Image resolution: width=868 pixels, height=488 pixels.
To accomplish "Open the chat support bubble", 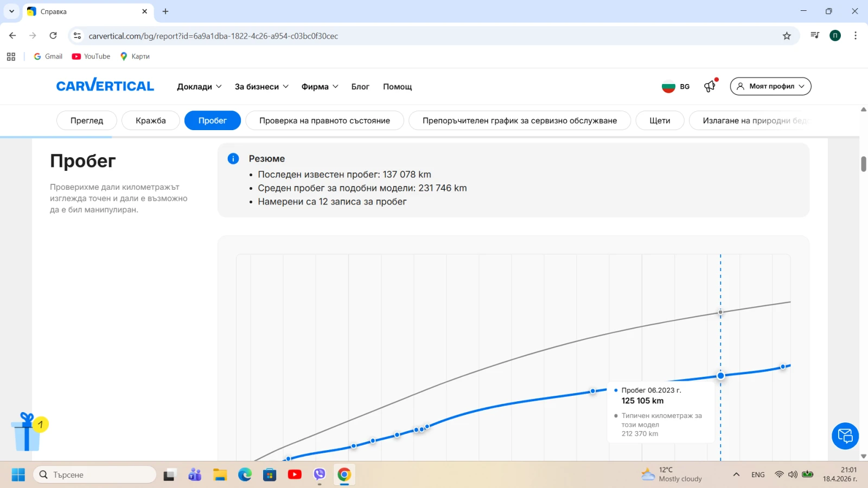I will coord(845,435).
